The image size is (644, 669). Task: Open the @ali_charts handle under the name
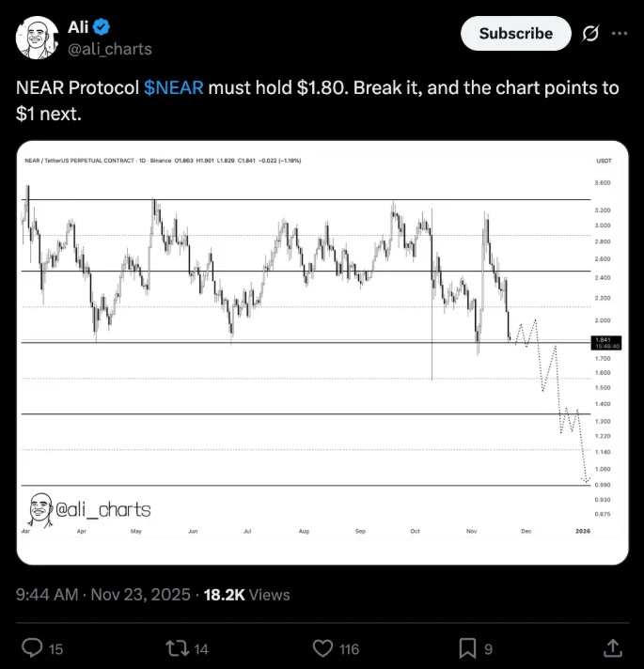[109, 49]
